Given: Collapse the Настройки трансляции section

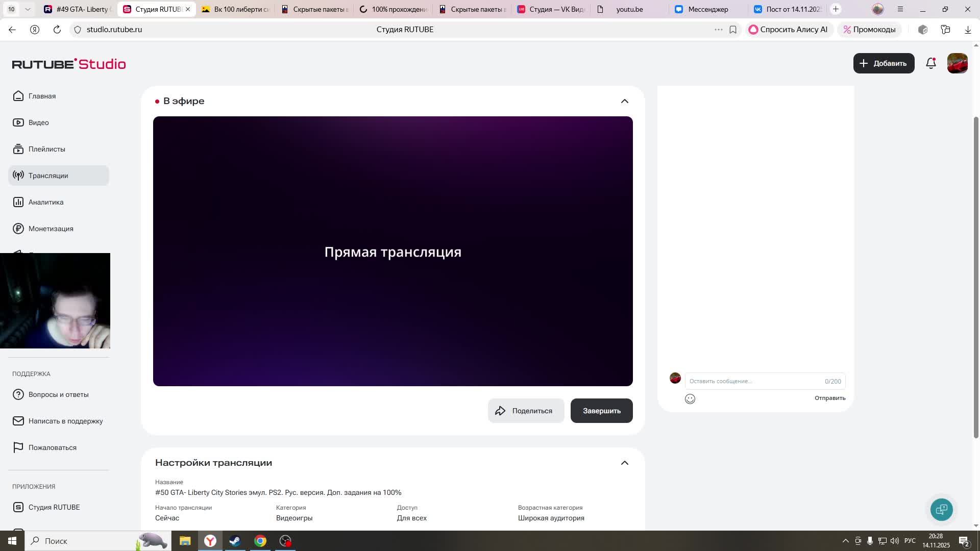Looking at the screenshot, I should pos(624,463).
